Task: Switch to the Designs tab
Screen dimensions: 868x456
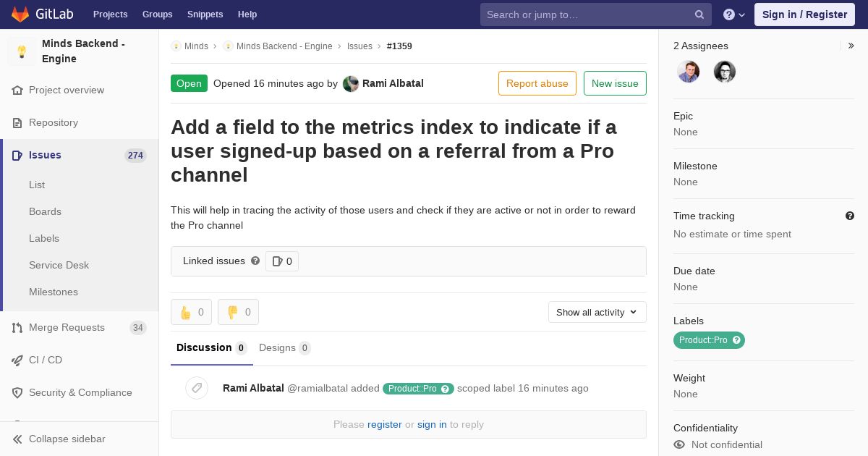Action: click(284, 348)
